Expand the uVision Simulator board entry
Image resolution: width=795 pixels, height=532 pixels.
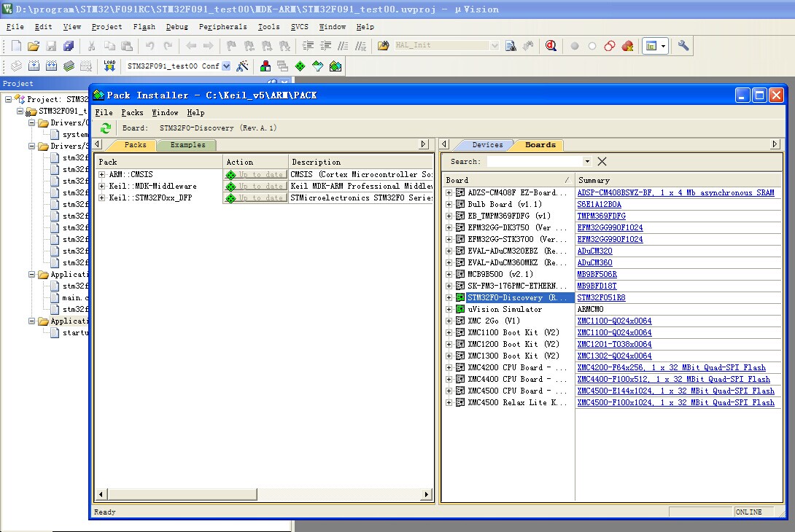pyautogui.click(x=449, y=310)
